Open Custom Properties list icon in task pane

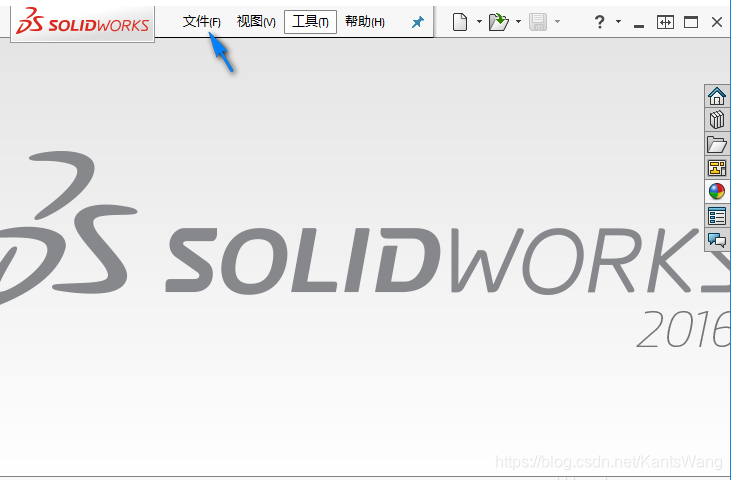[x=717, y=216]
